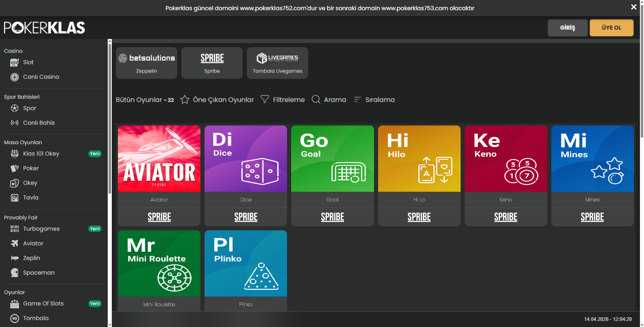
Task: Select the Zeplin airship icon
Action: (15, 258)
